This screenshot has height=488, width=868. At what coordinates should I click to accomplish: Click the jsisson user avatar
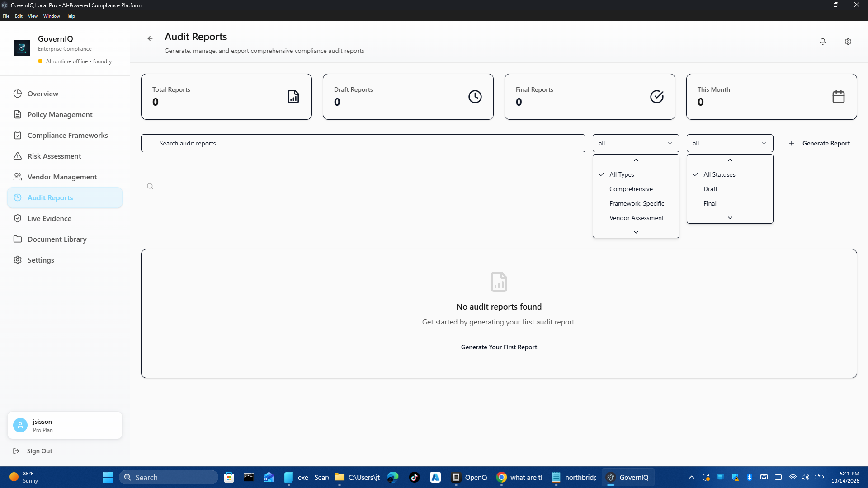tap(20, 425)
